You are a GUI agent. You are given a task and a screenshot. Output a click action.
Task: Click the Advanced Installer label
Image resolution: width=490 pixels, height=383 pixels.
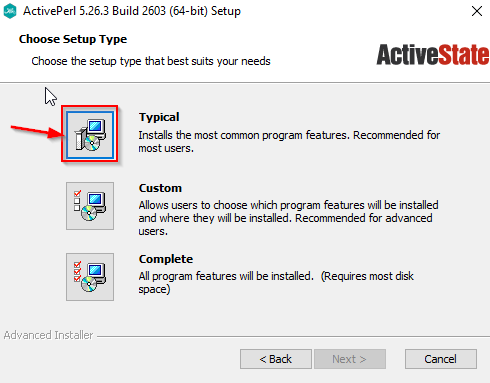(x=48, y=335)
